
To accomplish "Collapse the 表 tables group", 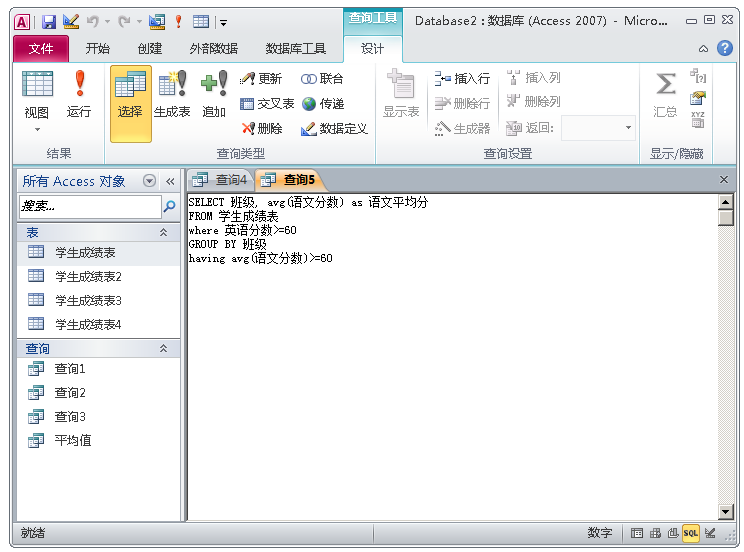I will (163, 232).
